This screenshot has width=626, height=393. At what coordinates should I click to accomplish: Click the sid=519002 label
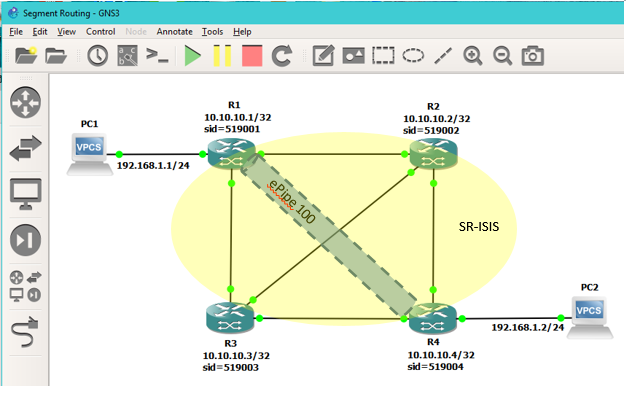click(431, 131)
